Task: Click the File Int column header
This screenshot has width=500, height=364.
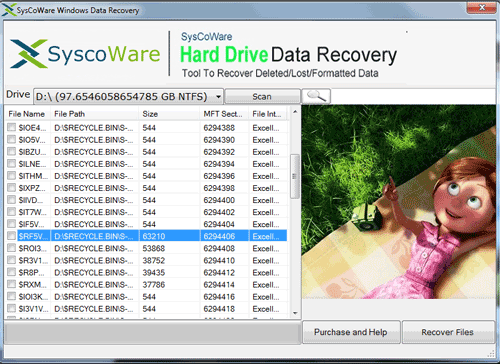Action: coord(268,114)
